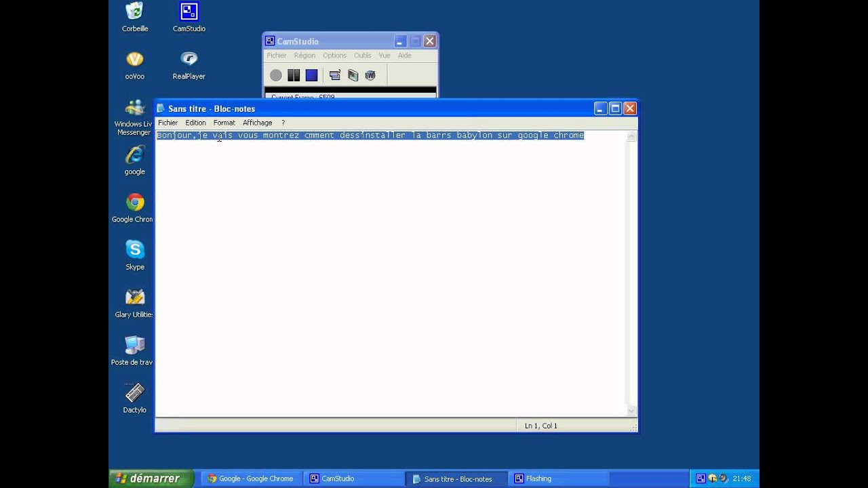The height and width of the screenshot is (488, 868).
Task: Click the Bloc-notes title bar notepad icon
Action: [x=161, y=108]
